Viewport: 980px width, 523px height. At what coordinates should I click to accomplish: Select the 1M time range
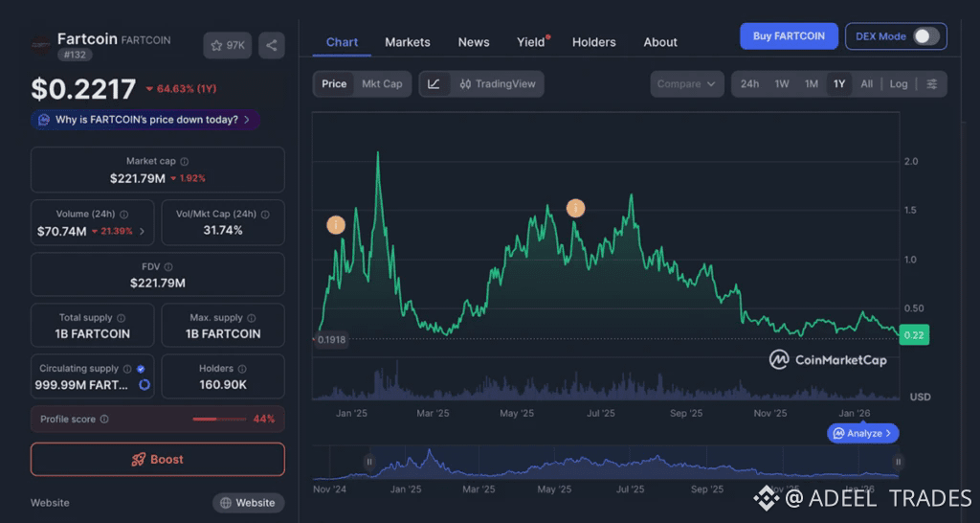pyautogui.click(x=811, y=84)
